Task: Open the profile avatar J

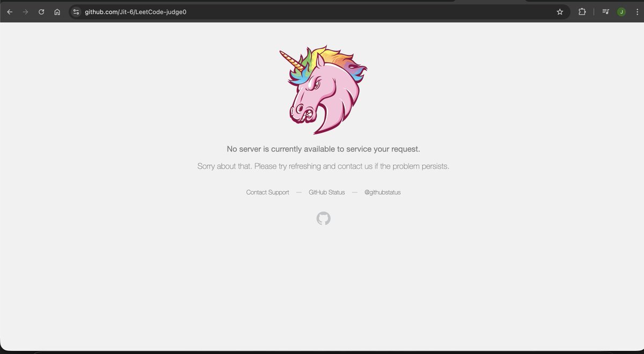Action: [x=621, y=12]
